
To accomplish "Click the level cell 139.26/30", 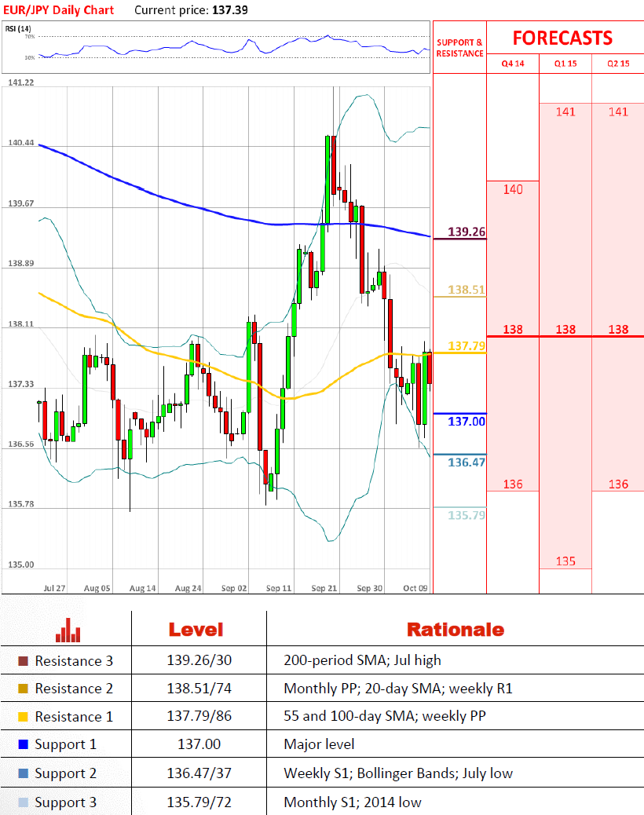I will [x=199, y=660].
